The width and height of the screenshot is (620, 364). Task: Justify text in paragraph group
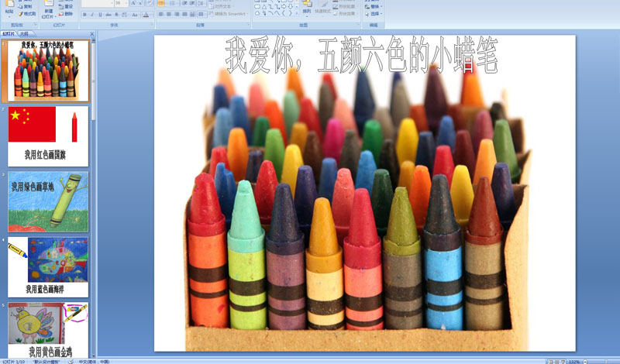tap(185, 14)
